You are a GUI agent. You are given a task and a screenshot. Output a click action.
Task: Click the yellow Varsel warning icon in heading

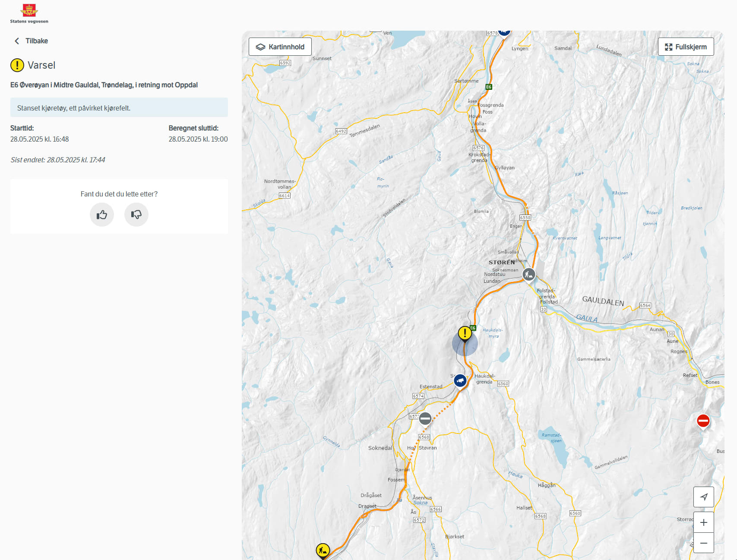[x=17, y=65]
